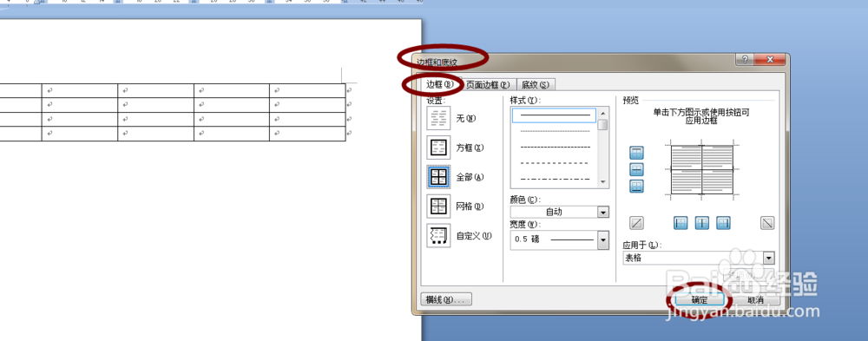Click the style list scroll-down arrow
Screen dimensions: 868x341
pyautogui.click(x=603, y=181)
